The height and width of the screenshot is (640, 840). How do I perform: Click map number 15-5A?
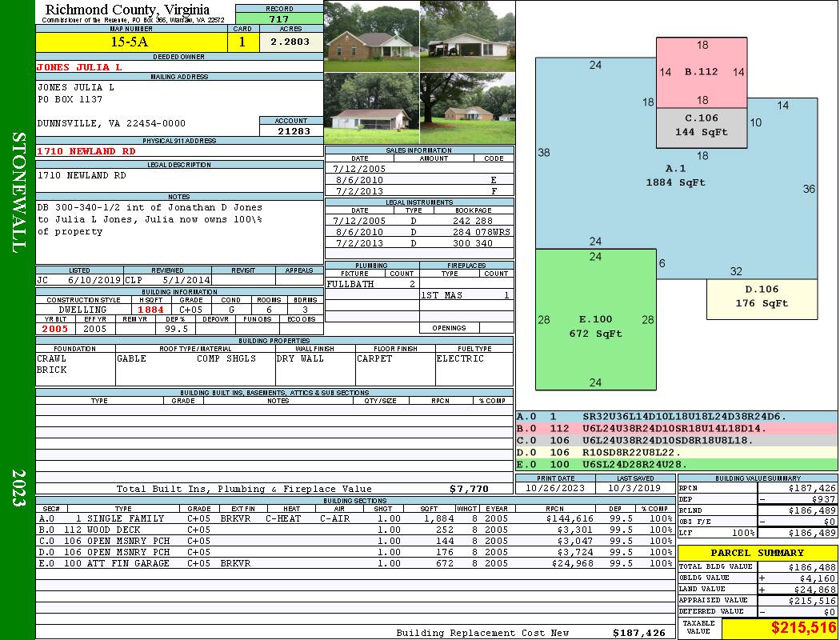click(129, 42)
